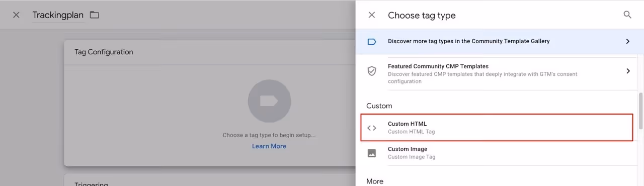
Task: Select the Custom HTML tag type
Action: click(497, 128)
